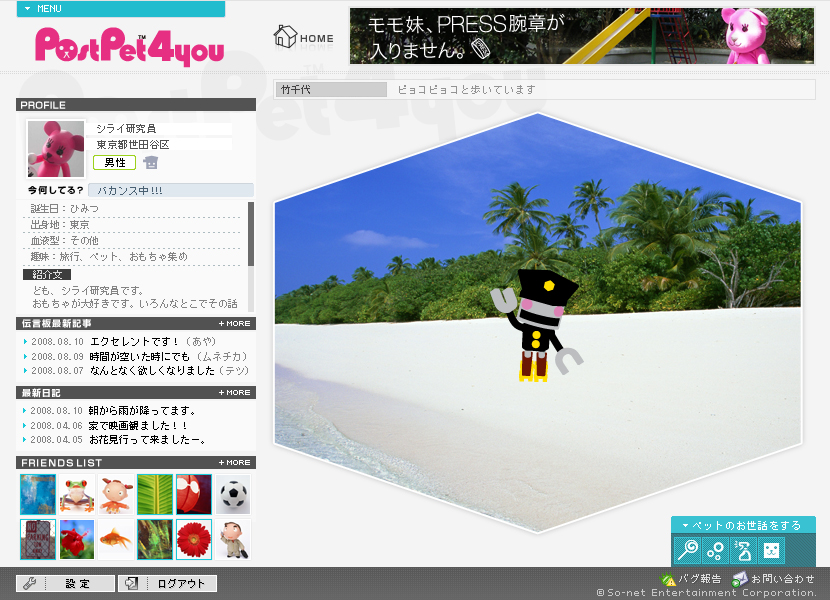The image size is (830, 600).
Task: Open the お問い合わせ contact link
Action: click(x=773, y=579)
